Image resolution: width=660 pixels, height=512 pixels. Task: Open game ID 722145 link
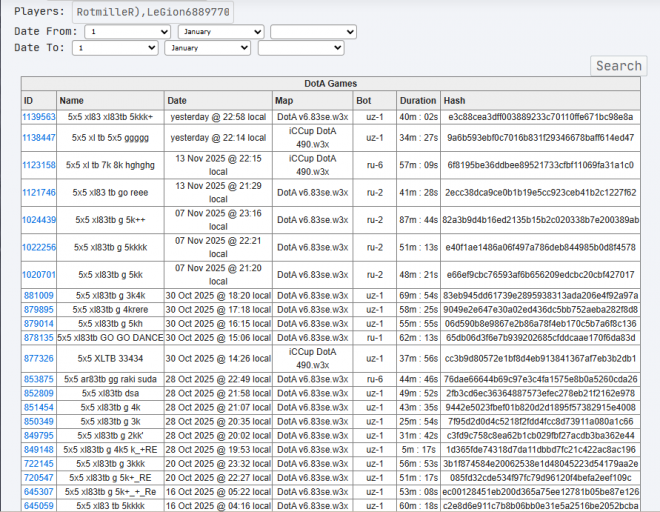click(x=39, y=464)
